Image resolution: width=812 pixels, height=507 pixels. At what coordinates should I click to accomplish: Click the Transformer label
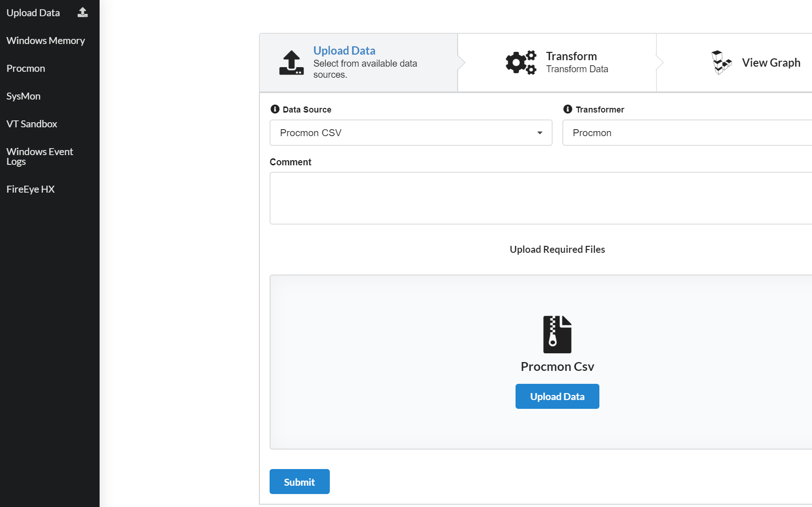pyautogui.click(x=600, y=110)
